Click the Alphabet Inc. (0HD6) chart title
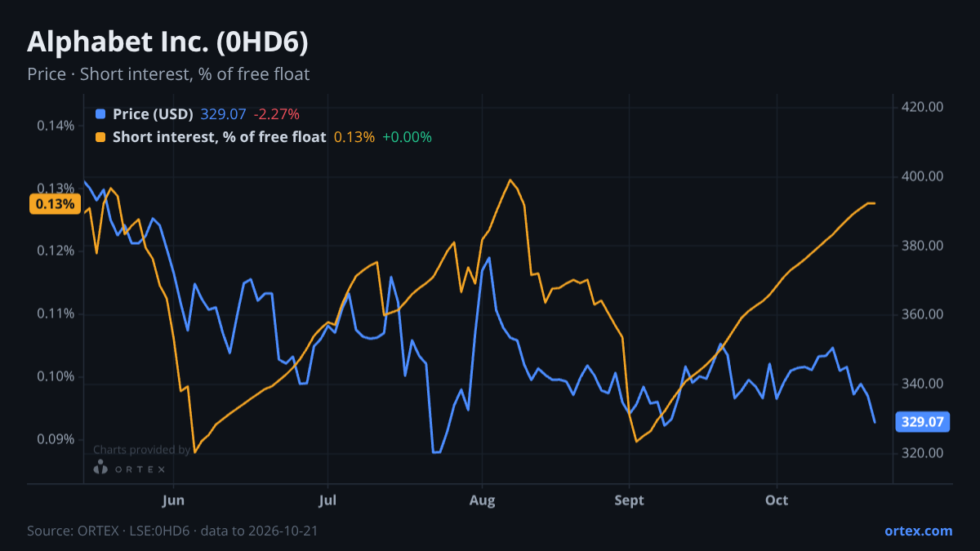This screenshot has height=551, width=980. pyautogui.click(x=167, y=42)
